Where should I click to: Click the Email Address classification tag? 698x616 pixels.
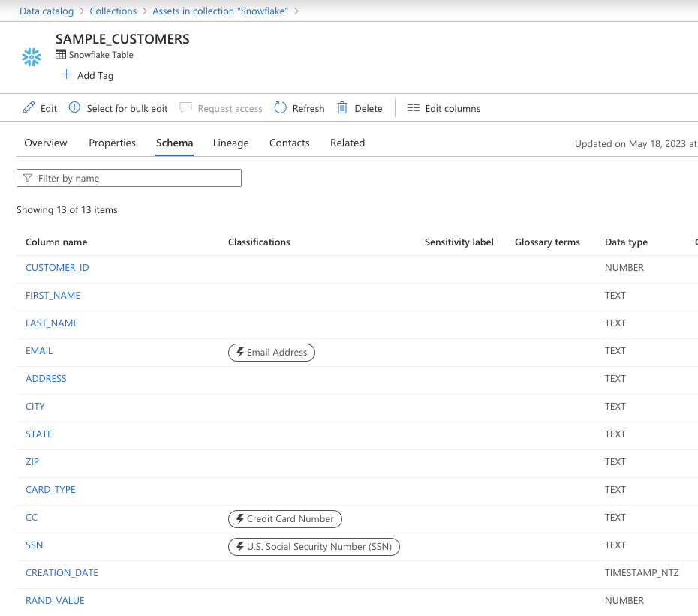[x=272, y=353]
